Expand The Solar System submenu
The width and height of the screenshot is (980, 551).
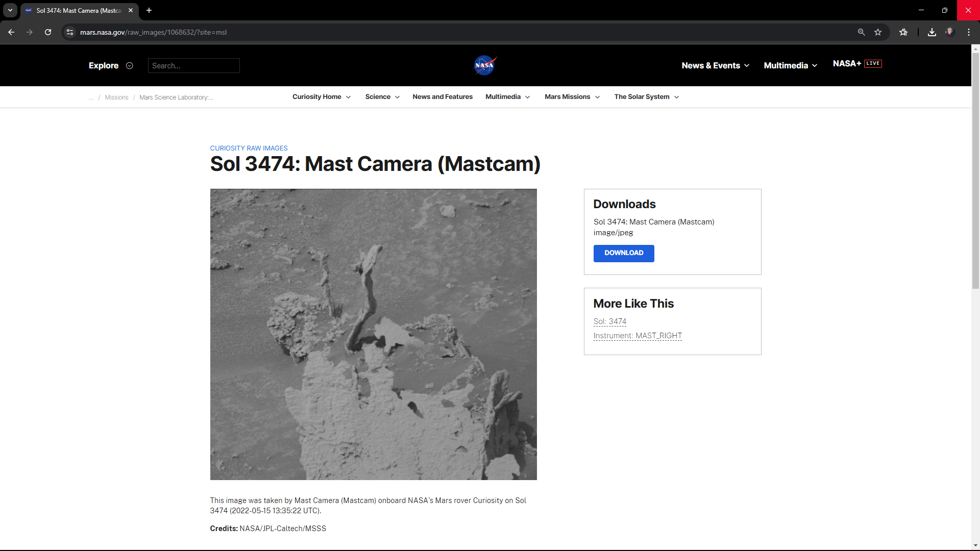[647, 97]
